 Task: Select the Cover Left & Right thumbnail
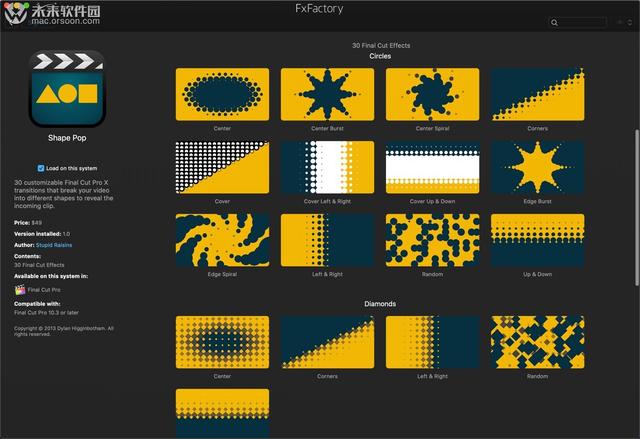pyautogui.click(x=327, y=167)
